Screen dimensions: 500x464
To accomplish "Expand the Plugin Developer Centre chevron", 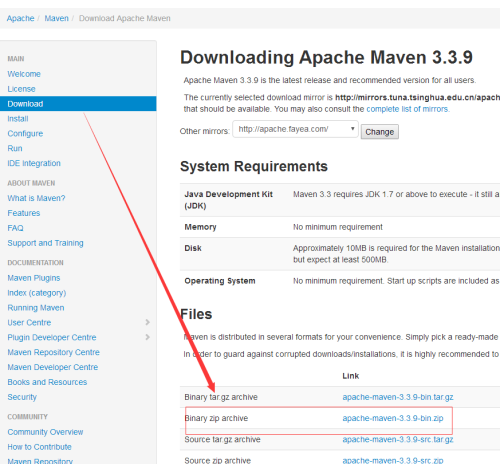I will pos(148,337).
